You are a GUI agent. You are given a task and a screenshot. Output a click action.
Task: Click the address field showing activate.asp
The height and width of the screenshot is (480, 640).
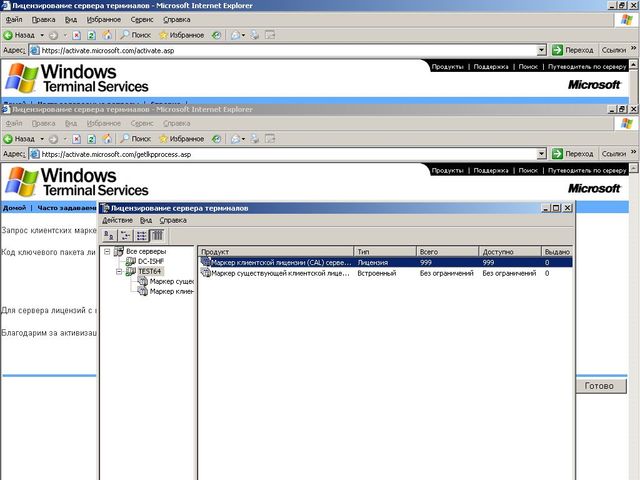(x=282, y=51)
